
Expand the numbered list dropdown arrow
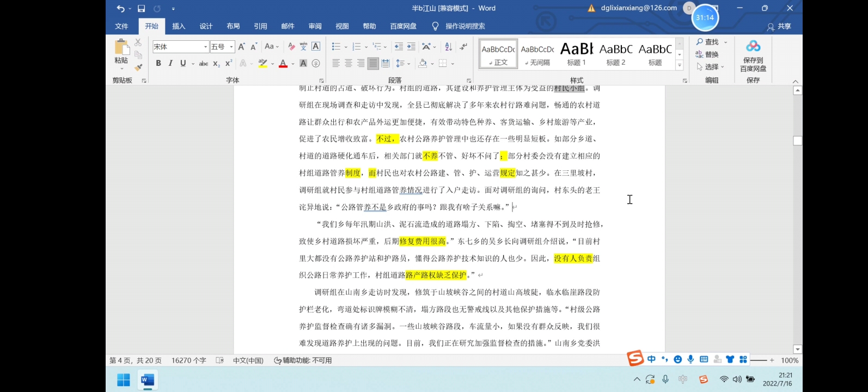tap(366, 47)
